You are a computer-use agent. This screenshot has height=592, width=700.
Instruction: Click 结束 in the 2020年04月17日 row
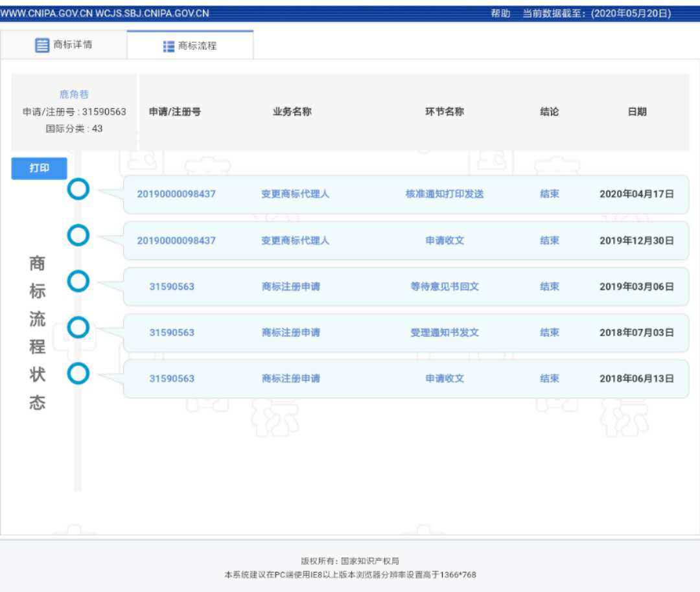pos(550,194)
